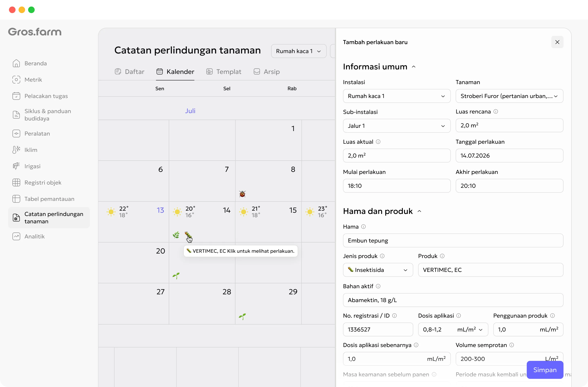
Task: Edit the Mulai perlakuan time 18:10
Action: (396, 186)
